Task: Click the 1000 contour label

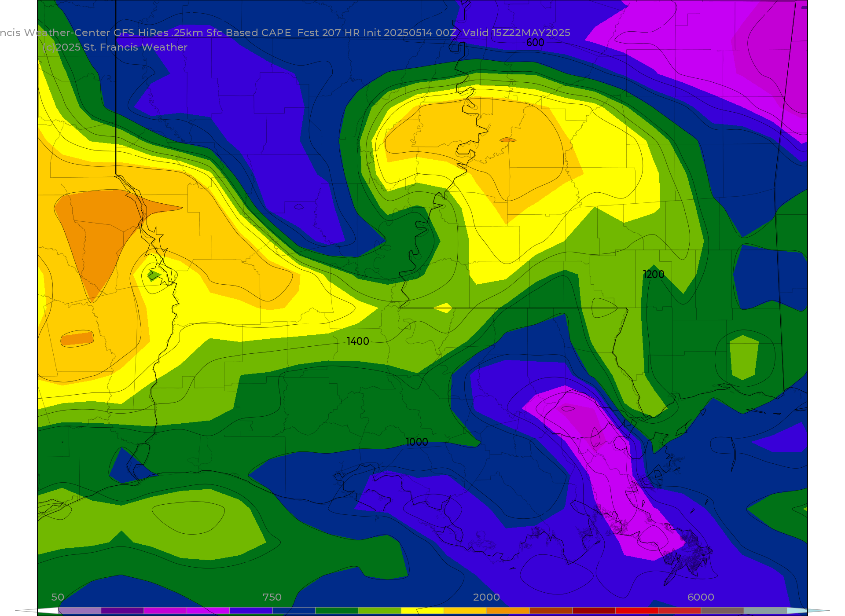Action: (x=417, y=442)
